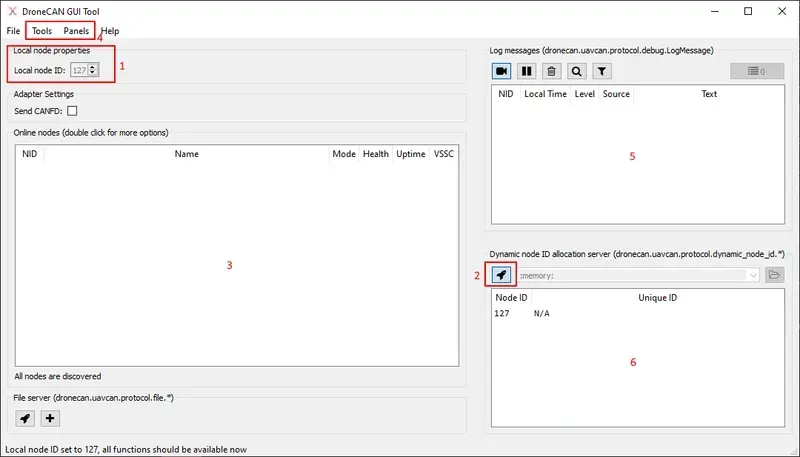Click allocation table Node ID header
The image size is (800, 457).
(511, 298)
